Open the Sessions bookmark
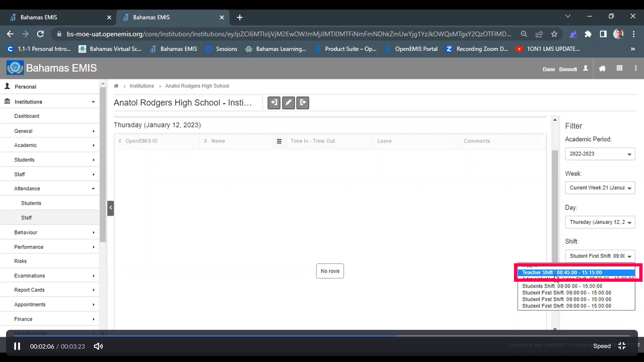Screen dimensions: 644x362 click(x=221, y=49)
